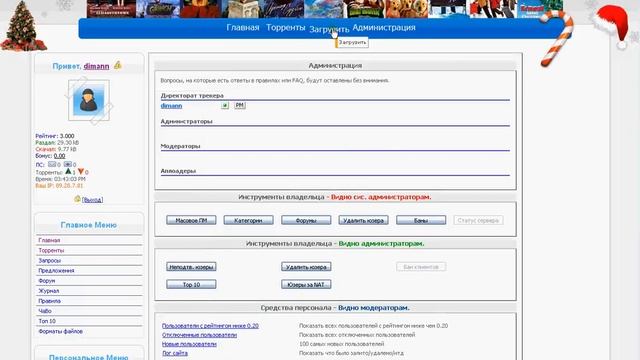
Task: Click the greyed Статус сервера button
Action: 478,220
